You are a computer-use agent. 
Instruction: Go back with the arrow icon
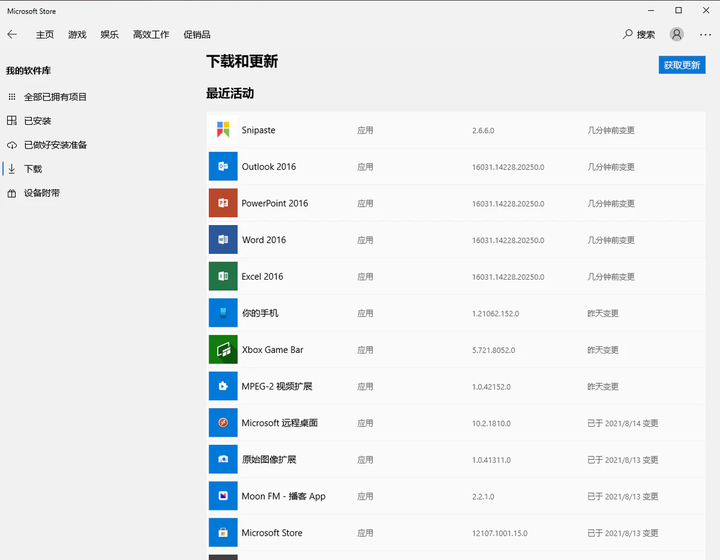point(12,34)
